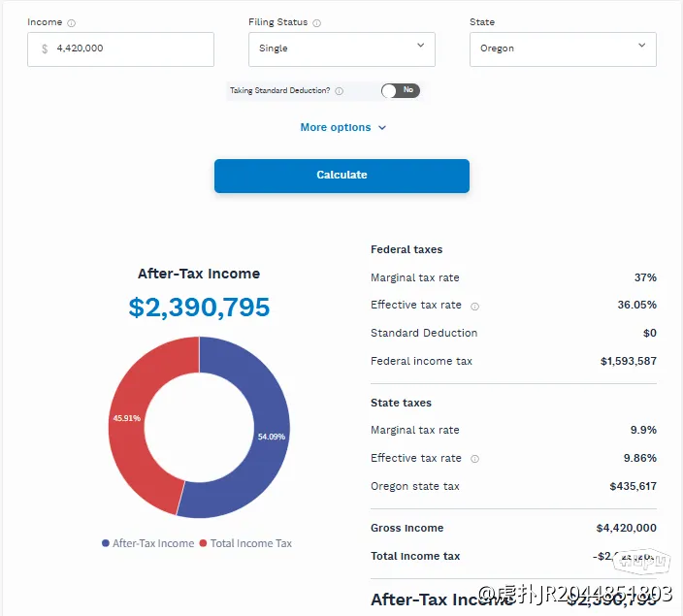Toggle the Taking Standard Deduction switch

click(400, 90)
